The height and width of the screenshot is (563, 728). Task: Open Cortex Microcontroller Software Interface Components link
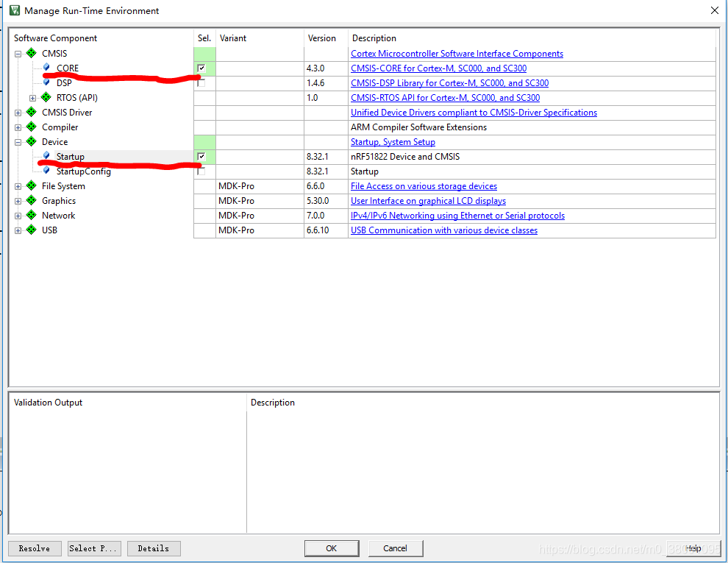(457, 54)
